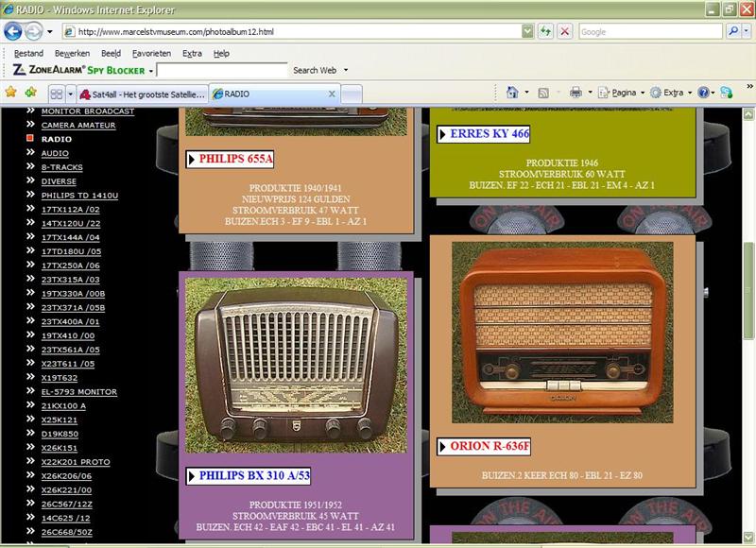Screen dimensions: 756x548
Task: Click the page scrollbar down arrow
Action: (x=748, y=537)
